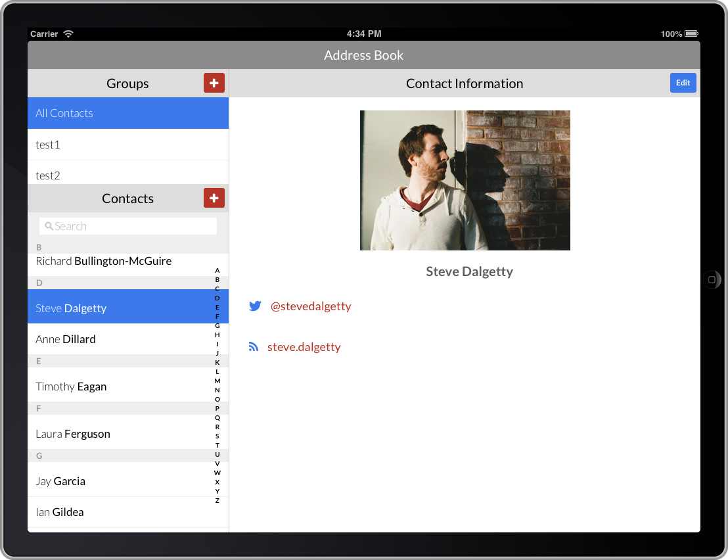This screenshot has width=728, height=560.
Task: Click the D section header in contacts
Action: coord(128,283)
